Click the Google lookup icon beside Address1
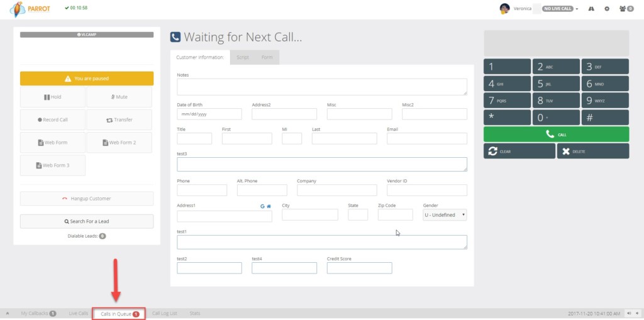The width and height of the screenshot is (644, 320). tap(263, 206)
